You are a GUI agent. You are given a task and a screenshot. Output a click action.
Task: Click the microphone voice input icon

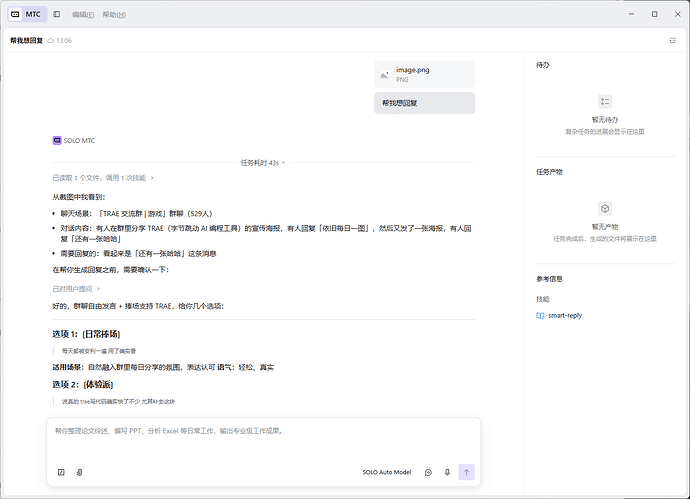(x=447, y=472)
